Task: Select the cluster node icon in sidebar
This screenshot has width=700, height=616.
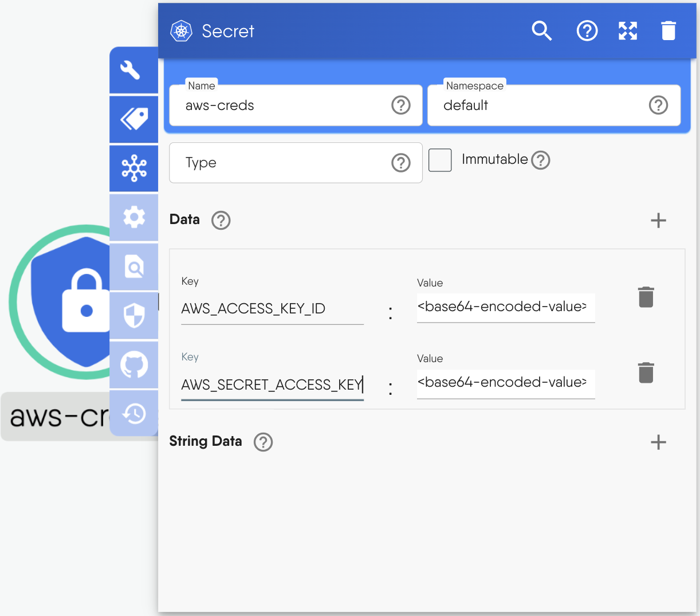Action: [x=133, y=168]
